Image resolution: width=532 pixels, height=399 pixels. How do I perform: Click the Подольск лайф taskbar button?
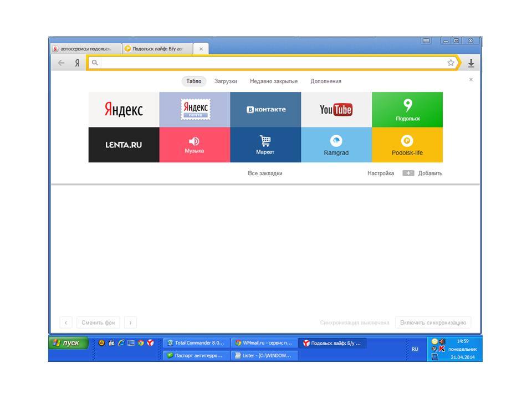tap(332, 343)
